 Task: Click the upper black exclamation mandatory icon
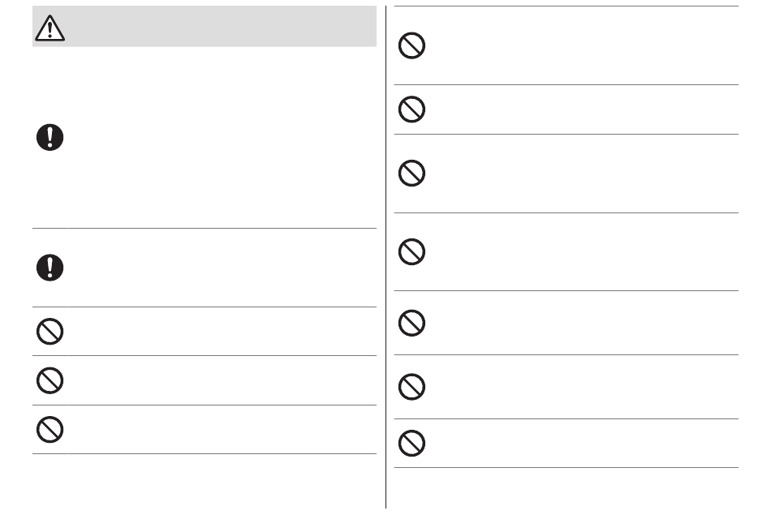click(x=50, y=137)
